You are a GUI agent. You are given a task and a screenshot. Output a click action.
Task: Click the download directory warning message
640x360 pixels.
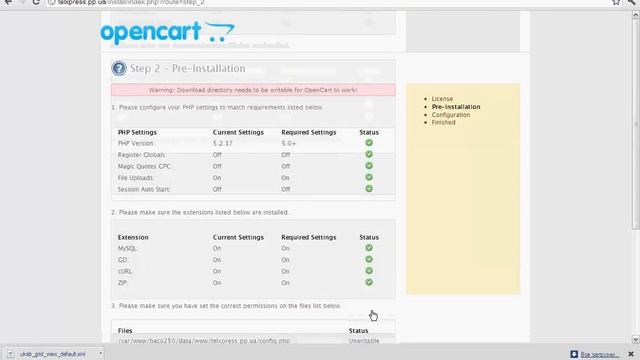point(253,90)
